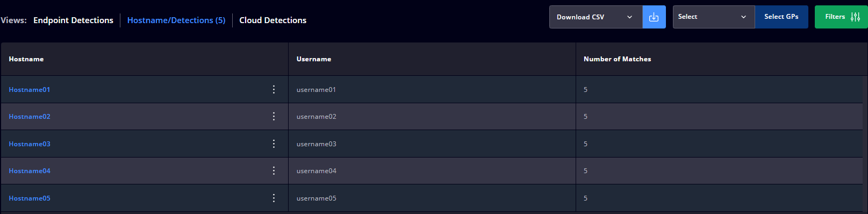The image size is (868, 214).
Task: Sort by the Hostname column header
Action: [x=26, y=59]
